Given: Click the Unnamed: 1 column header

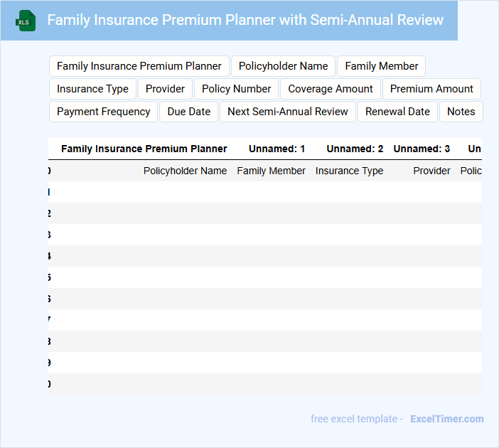Looking at the screenshot, I should [x=277, y=149].
